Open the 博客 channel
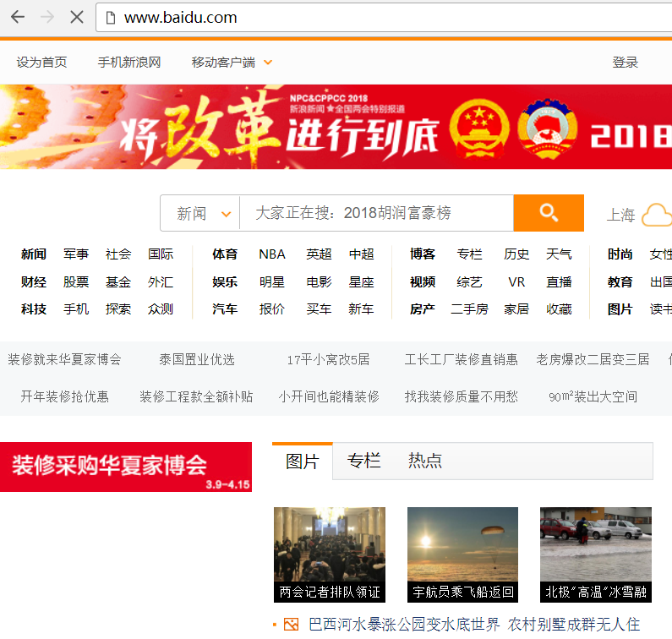Screen dimensions: 672x639 click(423, 254)
